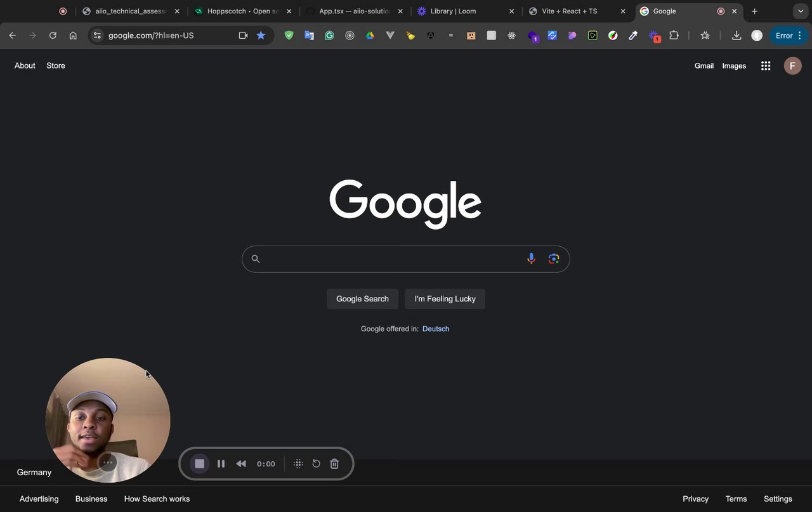Switch to the Vite + React + TS tab
The width and height of the screenshot is (812, 512).
(x=577, y=11)
